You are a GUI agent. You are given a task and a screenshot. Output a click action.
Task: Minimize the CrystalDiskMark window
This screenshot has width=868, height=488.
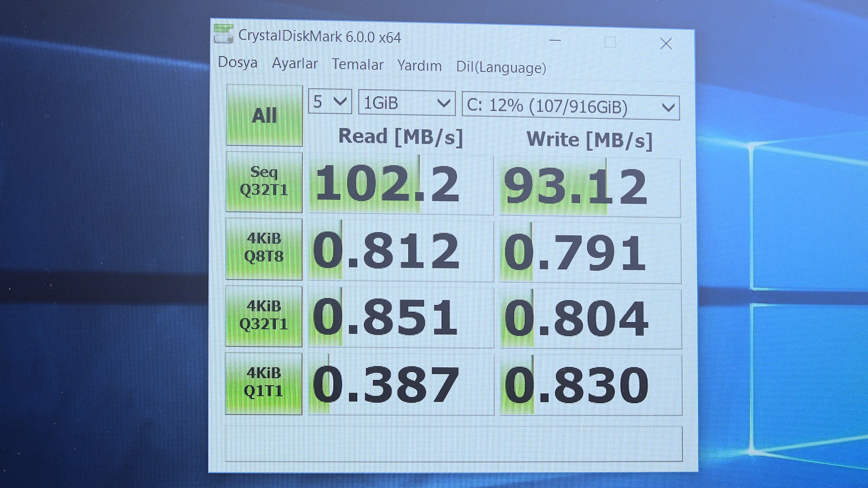pos(555,41)
